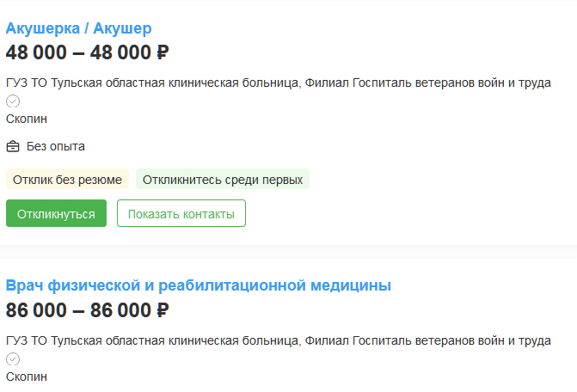The width and height of the screenshot is (577, 392).
Task: Click Скопин location in Акушерка listing
Action: point(27,119)
